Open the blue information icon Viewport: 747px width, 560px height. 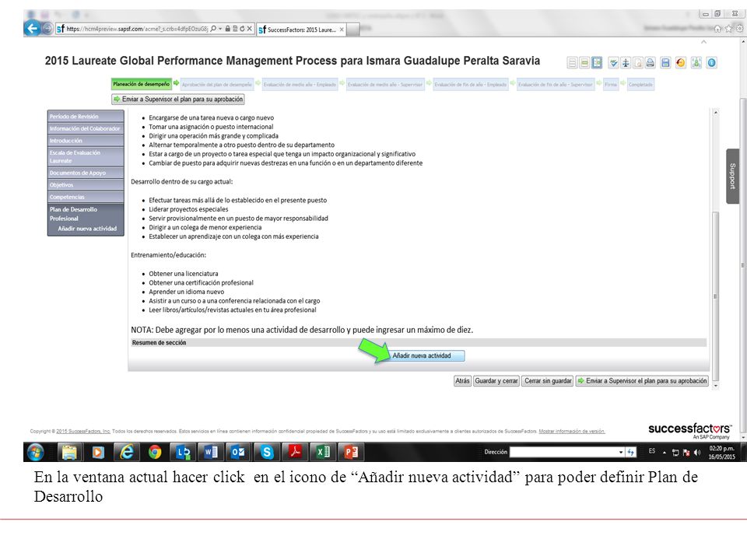(712, 62)
